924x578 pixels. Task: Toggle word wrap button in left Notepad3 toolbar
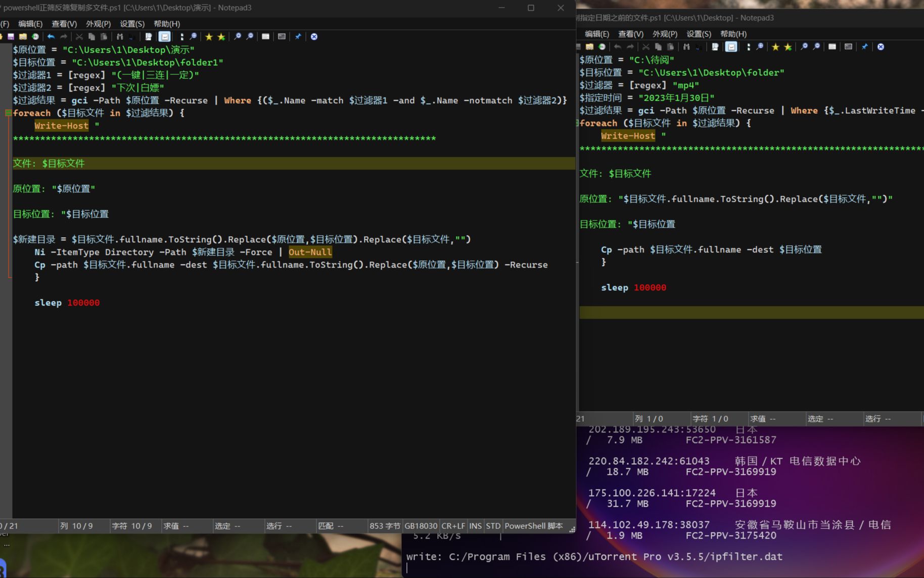[165, 36]
